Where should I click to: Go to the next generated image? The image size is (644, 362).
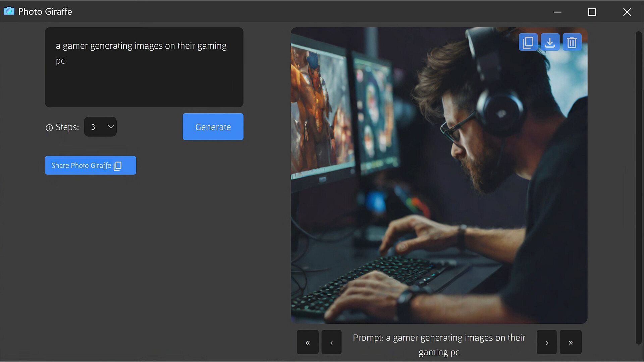click(x=546, y=342)
